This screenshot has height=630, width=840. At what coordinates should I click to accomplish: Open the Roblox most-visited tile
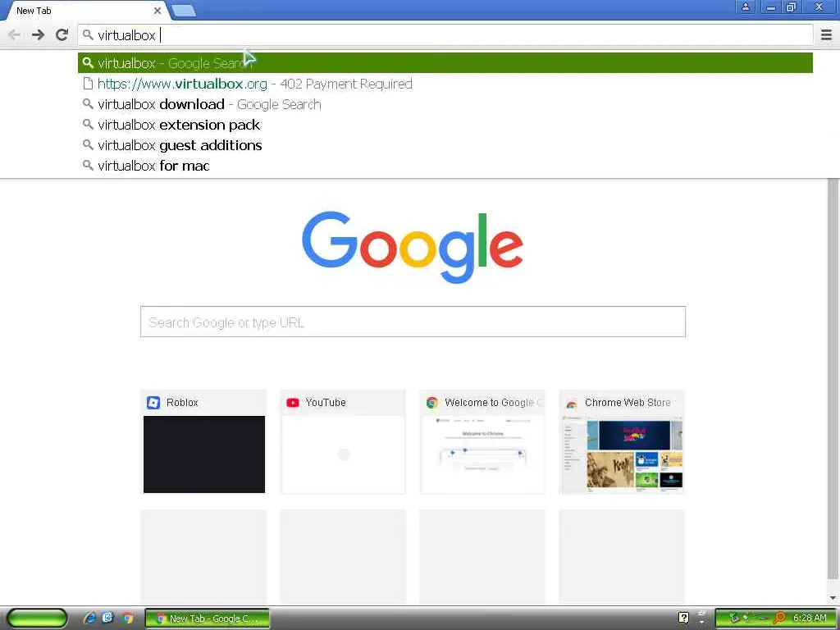203,442
